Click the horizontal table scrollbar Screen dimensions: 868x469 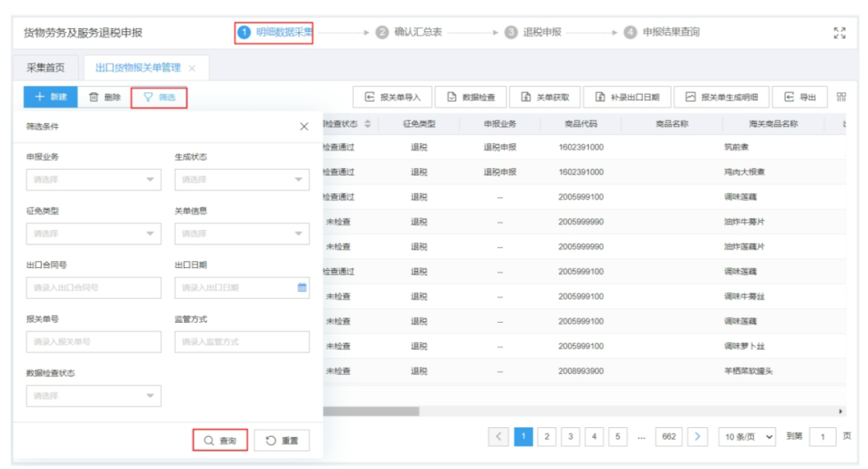click(371, 411)
